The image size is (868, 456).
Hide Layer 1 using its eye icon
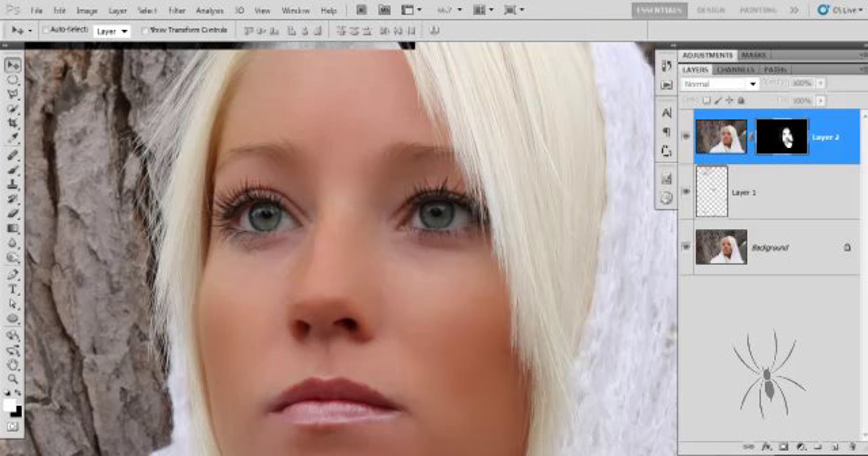coord(686,191)
